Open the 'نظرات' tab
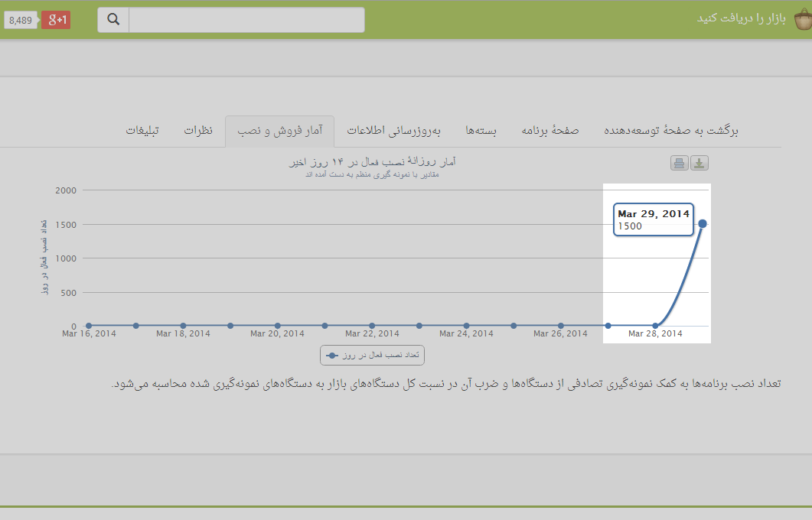 [198, 131]
